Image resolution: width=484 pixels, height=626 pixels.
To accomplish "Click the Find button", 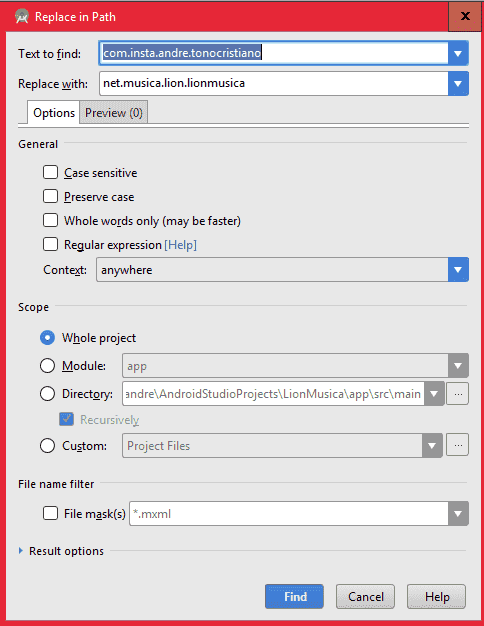I will (x=294, y=596).
